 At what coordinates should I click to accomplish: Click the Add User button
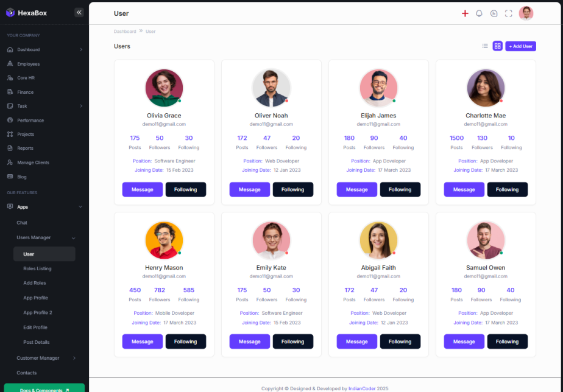click(520, 46)
